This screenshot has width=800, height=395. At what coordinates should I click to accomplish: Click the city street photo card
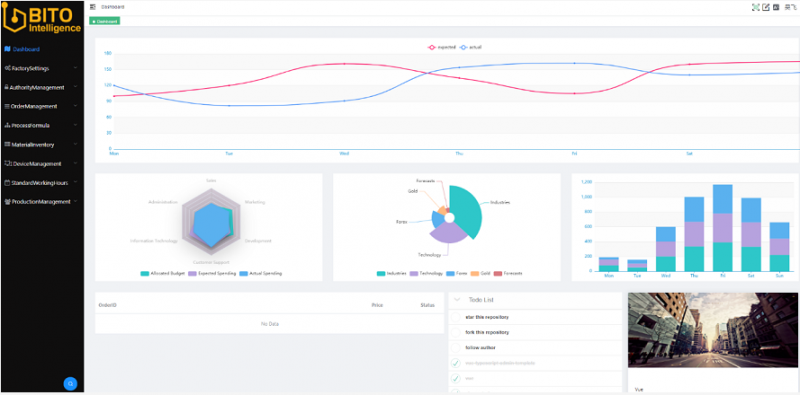coord(713,330)
